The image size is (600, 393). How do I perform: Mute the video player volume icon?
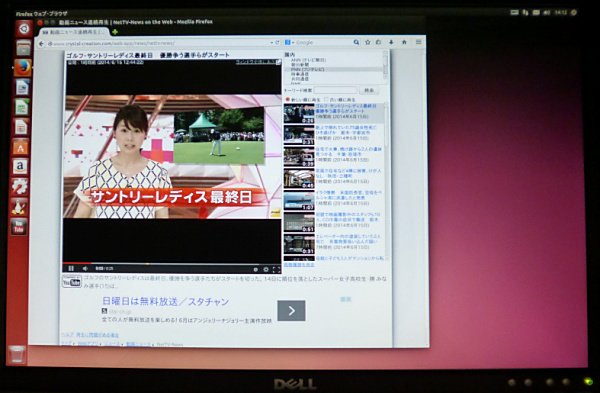85,269
